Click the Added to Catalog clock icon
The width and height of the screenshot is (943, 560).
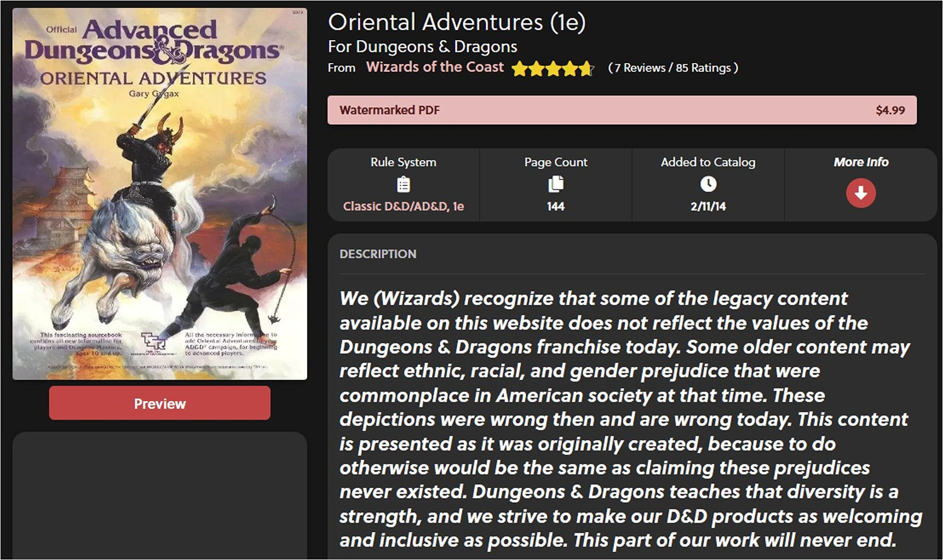pos(708,184)
